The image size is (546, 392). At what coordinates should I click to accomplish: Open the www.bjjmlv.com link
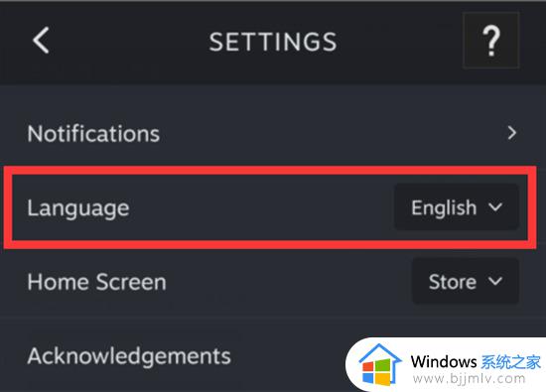469,379
